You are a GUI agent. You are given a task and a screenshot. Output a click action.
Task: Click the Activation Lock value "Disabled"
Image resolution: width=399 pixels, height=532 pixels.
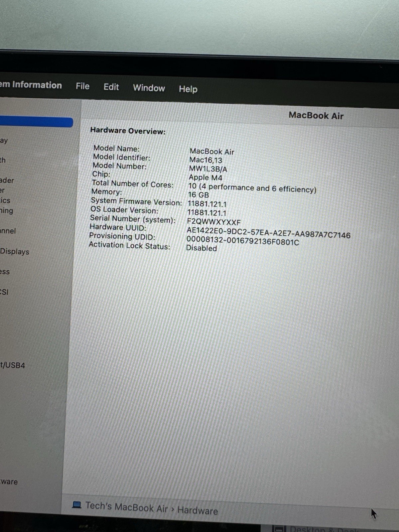201,248
